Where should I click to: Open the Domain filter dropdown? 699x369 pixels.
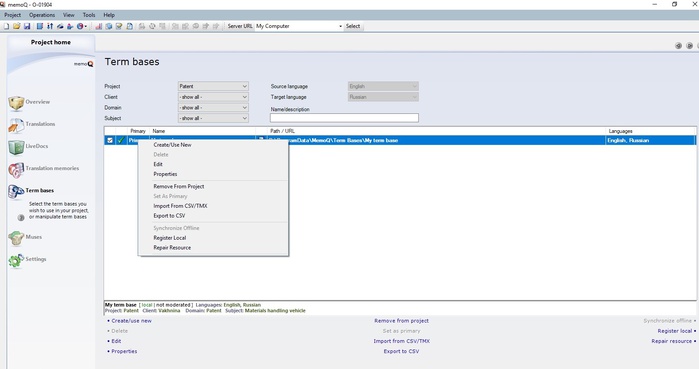213,107
